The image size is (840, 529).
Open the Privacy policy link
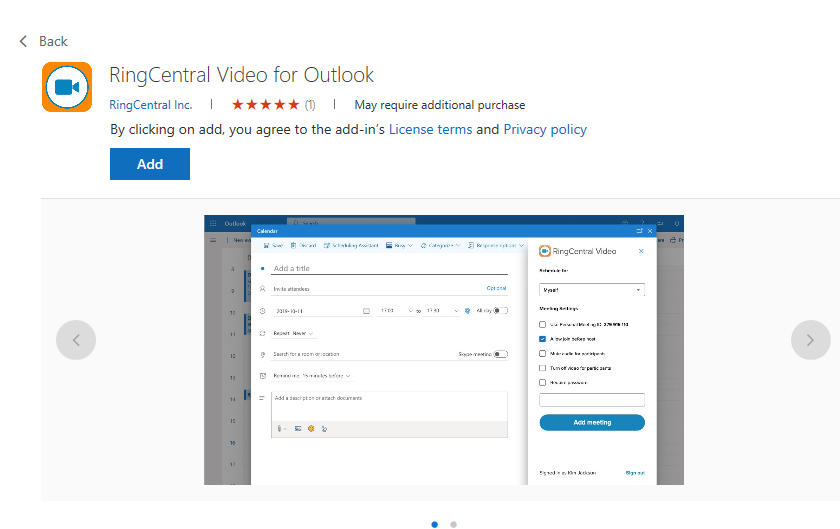pyautogui.click(x=545, y=130)
